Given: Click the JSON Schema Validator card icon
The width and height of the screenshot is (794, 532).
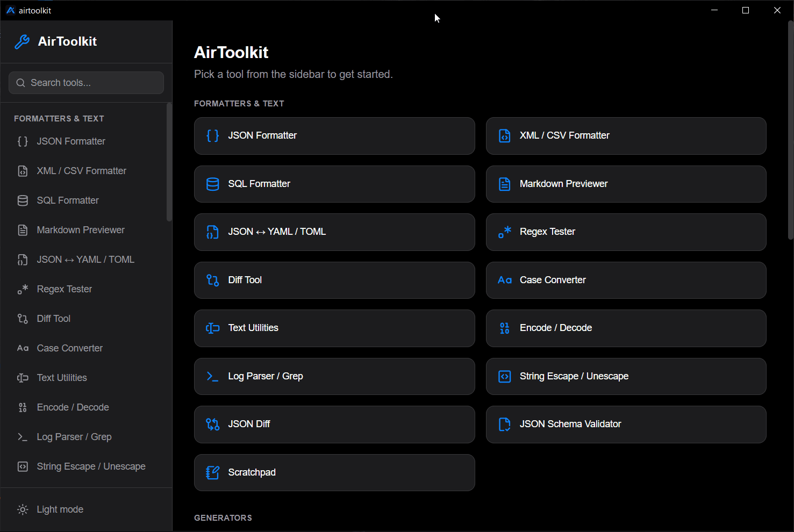Looking at the screenshot, I should tap(504, 424).
